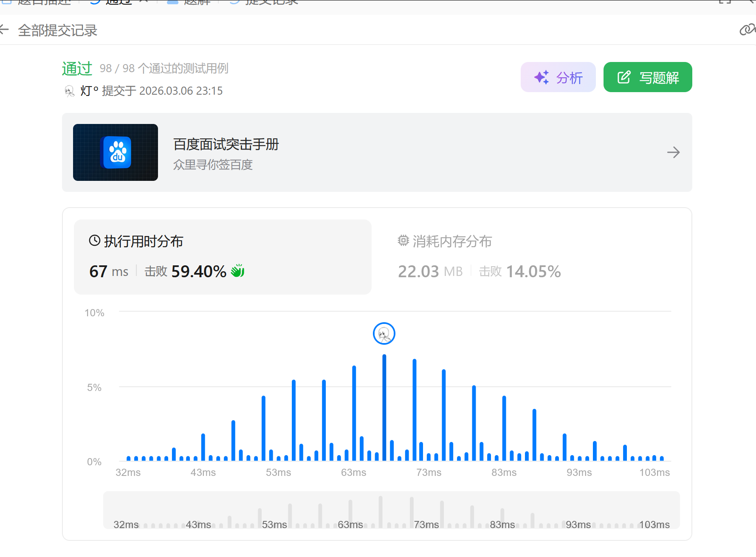Screen dimensions: 756x557
Task: Copy the submission link via chain icon
Action: click(746, 30)
